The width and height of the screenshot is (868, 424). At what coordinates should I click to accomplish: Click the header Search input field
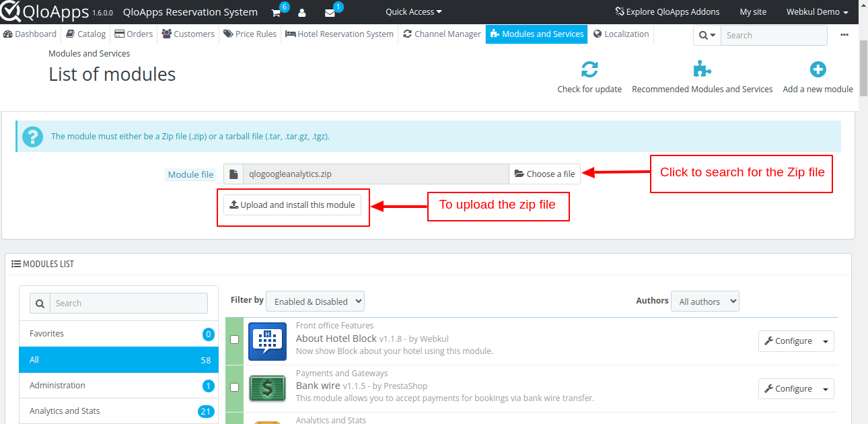tap(774, 36)
